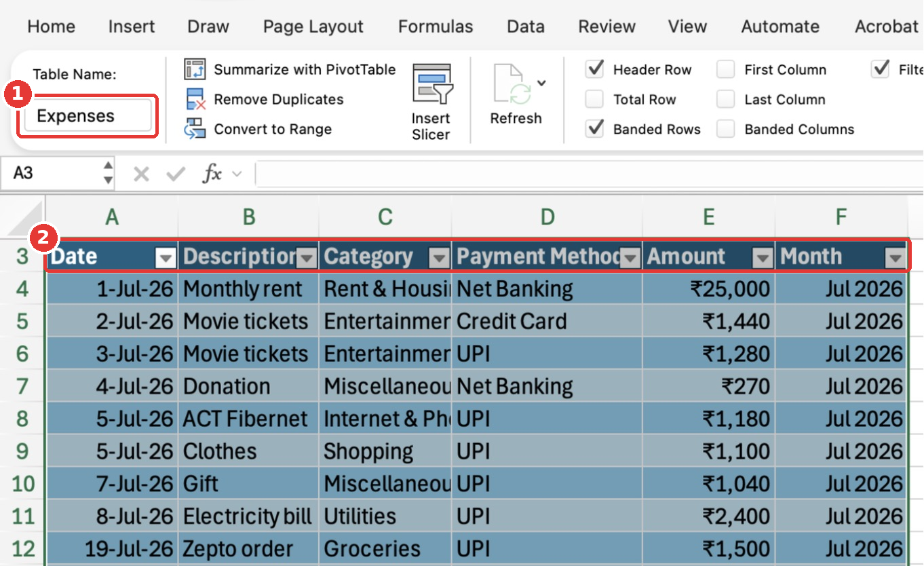Image resolution: width=924 pixels, height=566 pixels.
Task: Click the Insert Slicer icon
Action: (x=431, y=84)
